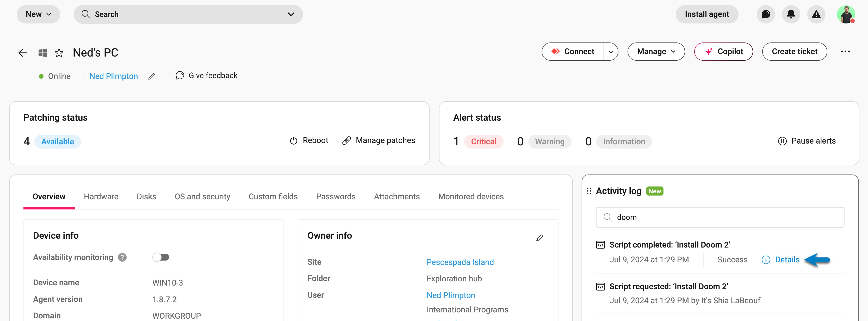Click the magnifier icon in the top Search bar
This screenshot has height=321, width=868.
coord(86,14)
